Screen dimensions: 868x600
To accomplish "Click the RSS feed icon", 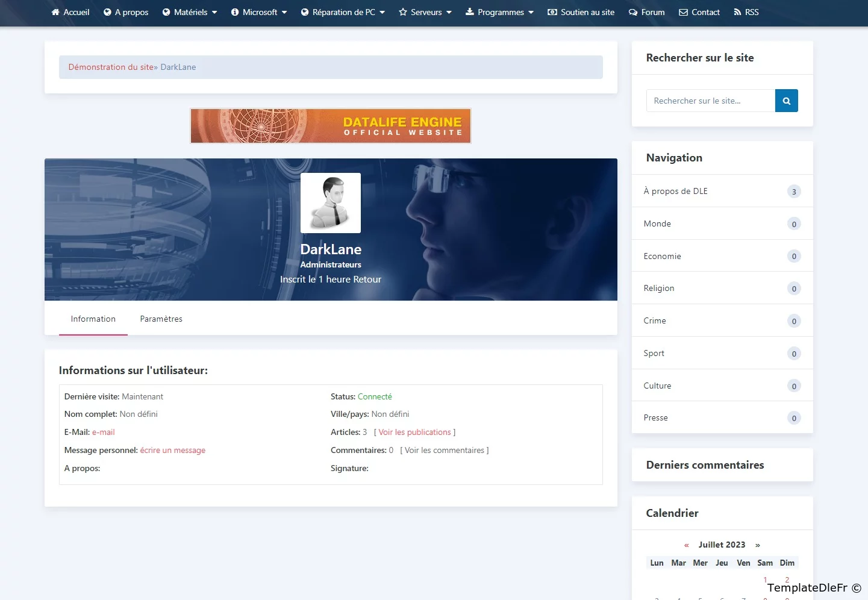I will point(737,12).
